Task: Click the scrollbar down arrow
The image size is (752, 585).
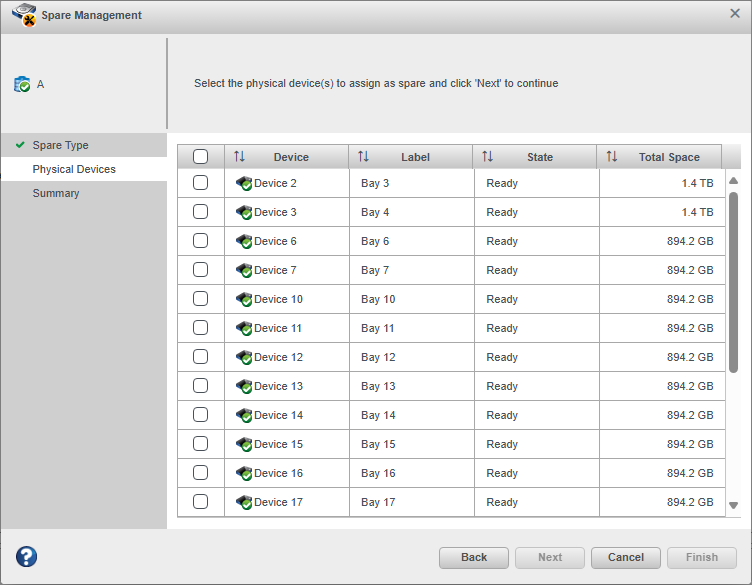Action: (x=733, y=506)
